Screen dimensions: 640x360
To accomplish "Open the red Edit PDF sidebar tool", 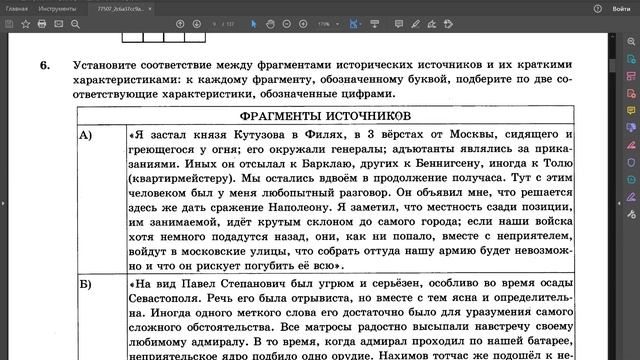I will coord(631,145).
